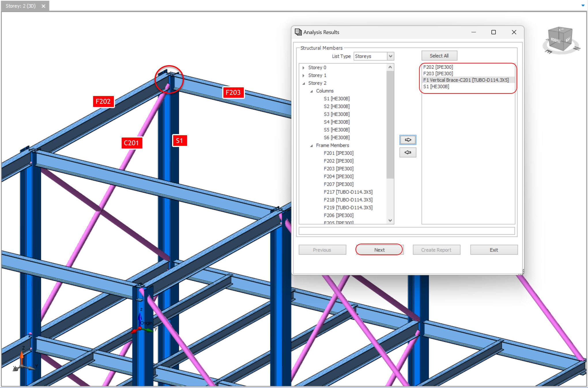Image resolution: width=588 pixels, height=388 pixels.
Task: Collapse the Frame Members node
Action: point(311,146)
